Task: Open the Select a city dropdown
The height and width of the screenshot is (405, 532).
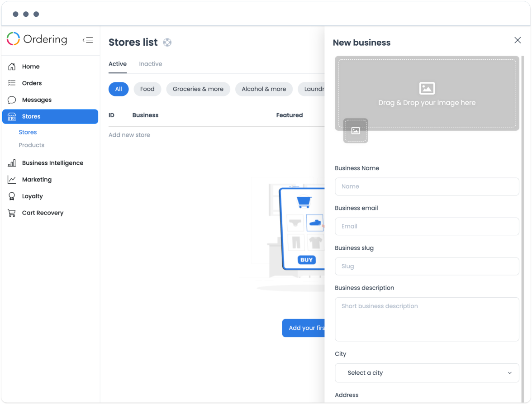Action: click(x=427, y=373)
